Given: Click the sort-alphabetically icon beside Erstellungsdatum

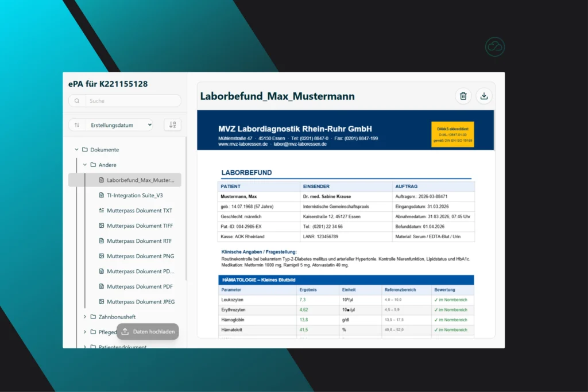Looking at the screenshot, I should (x=172, y=125).
